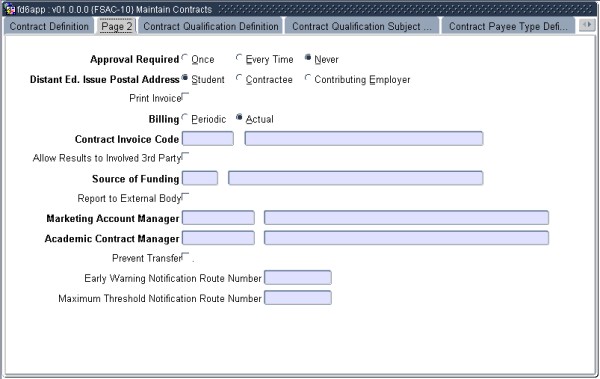This screenshot has height=379, width=600.
Task: Click the fd6app window title icon
Action: 10,9
